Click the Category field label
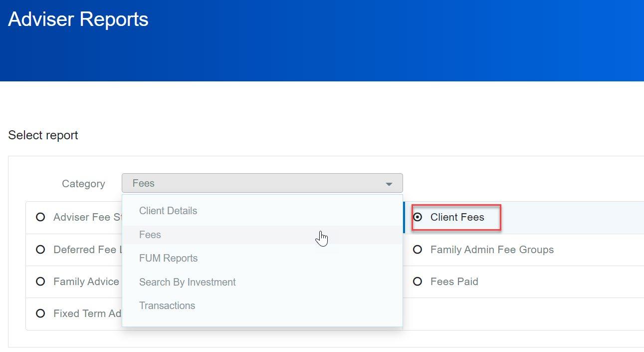 click(83, 184)
